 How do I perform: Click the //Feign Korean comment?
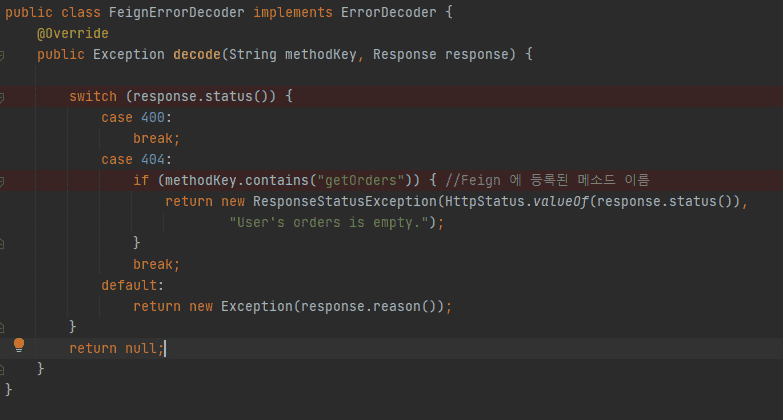click(x=547, y=180)
